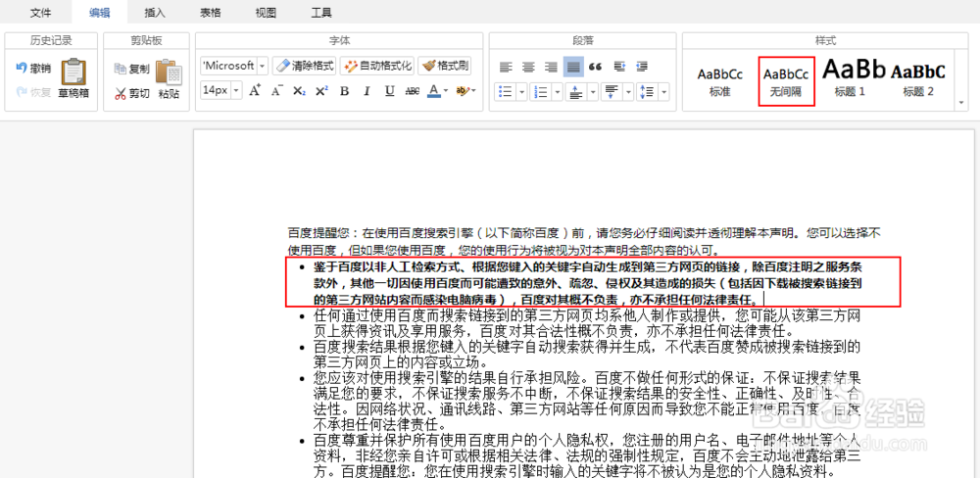Click the bullet starting 任何通过使用百度而搜索链接到
The width and height of the screenshot is (980, 478).
pyautogui.click(x=588, y=322)
